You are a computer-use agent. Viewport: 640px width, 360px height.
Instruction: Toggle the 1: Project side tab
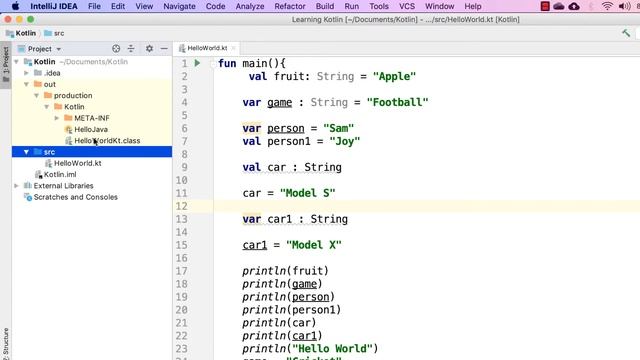(x=6, y=64)
